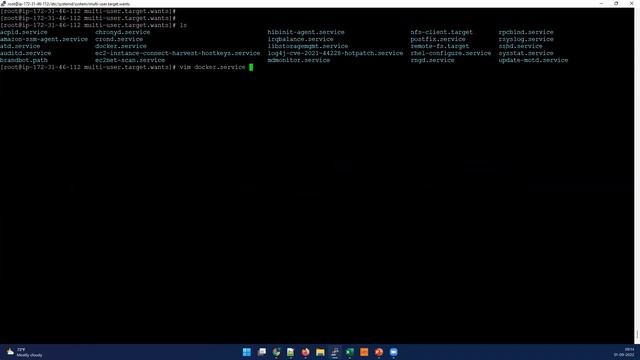Open Zoom from the taskbar
640x360 pixels.
(x=393, y=352)
